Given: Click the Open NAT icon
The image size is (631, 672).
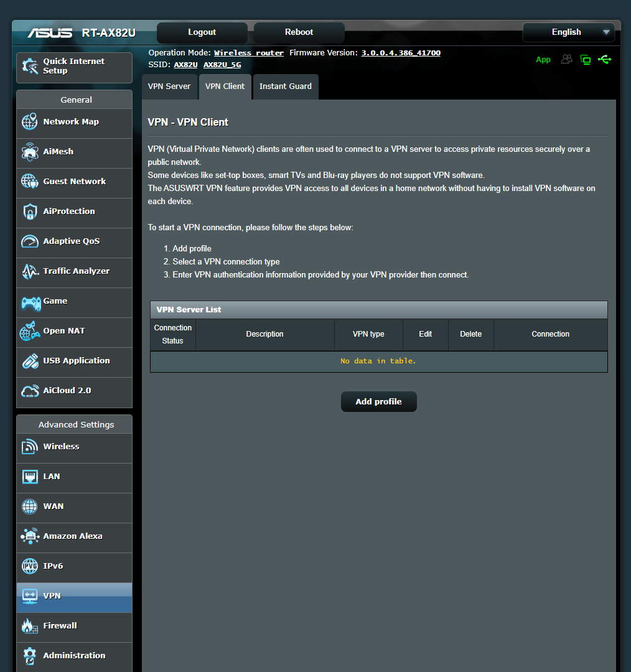Looking at the screenshot, I should (30, 331).
